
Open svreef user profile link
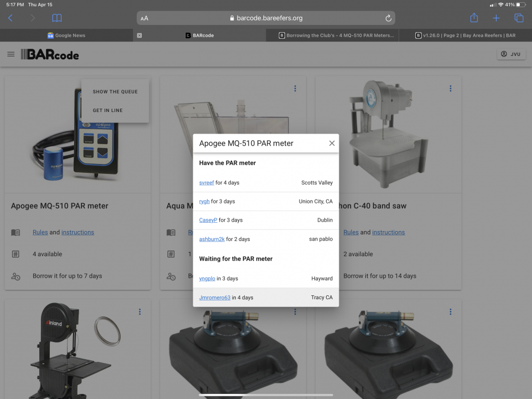click(206, 183)
